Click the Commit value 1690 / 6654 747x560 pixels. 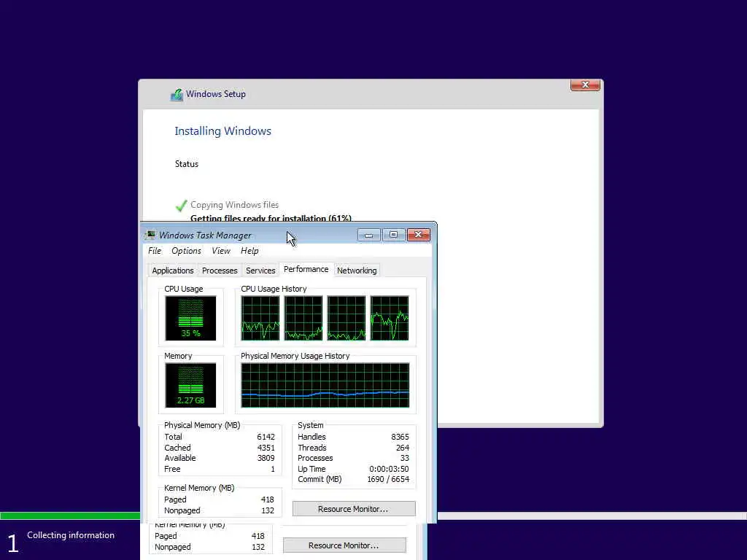pos(388,479)
